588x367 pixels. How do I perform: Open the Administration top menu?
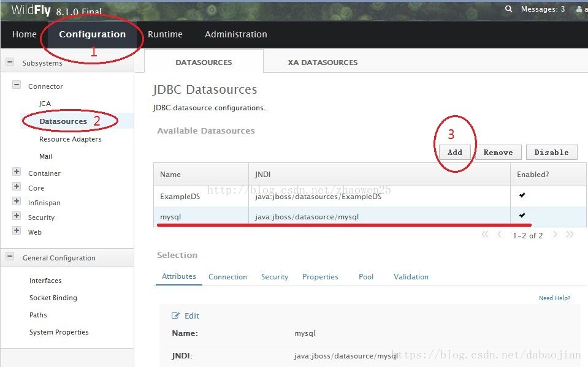coord(236,34)
